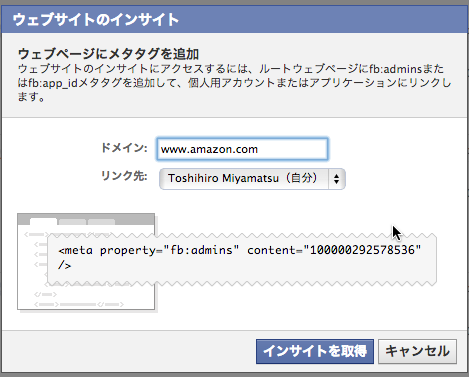Viewport: 469px width, 377px height.
Task: Cancel the dialog with the キャンセル button
Action: 417,351
